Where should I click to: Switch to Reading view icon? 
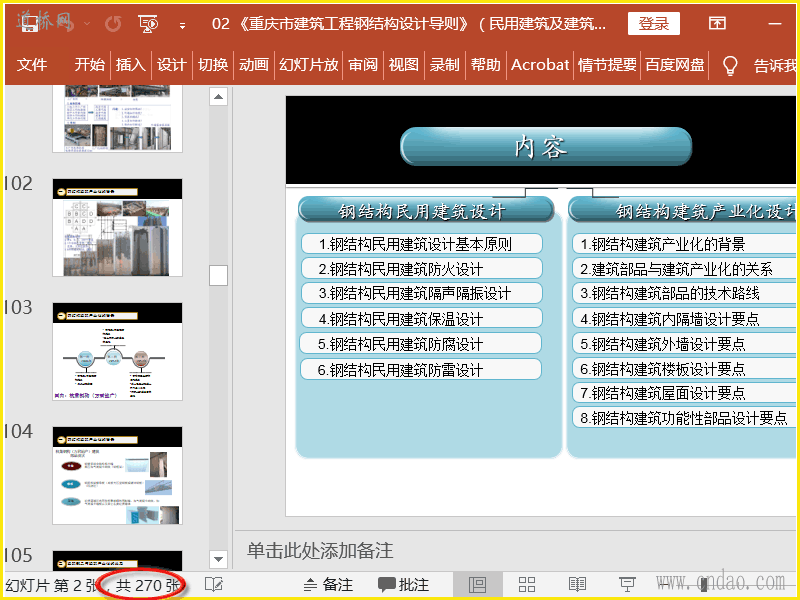[x=577, y=585]
